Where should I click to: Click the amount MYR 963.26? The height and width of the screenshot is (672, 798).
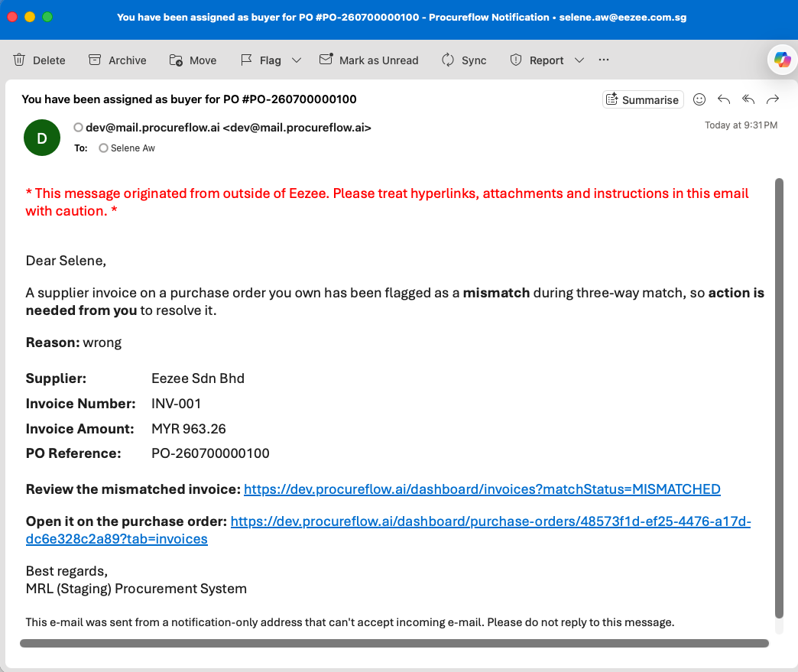coord(188,429)
